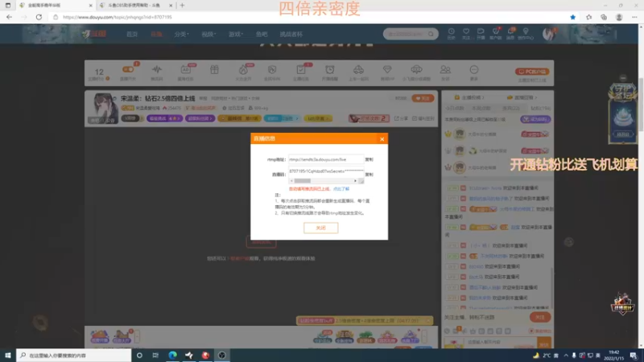
Task: Click the 关闭 button in the dialog
Action: 320,228
